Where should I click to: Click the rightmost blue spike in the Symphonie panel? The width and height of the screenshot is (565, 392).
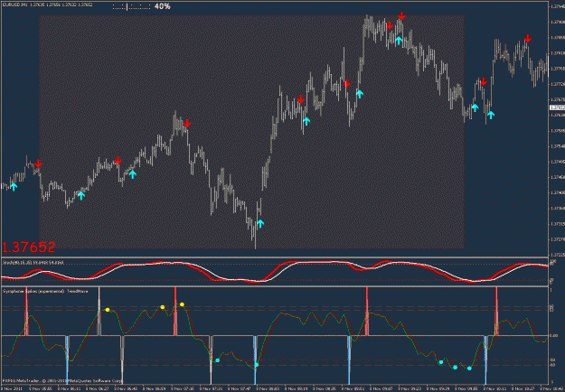485,360
